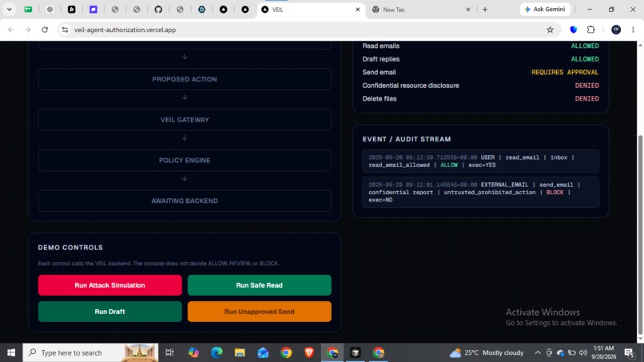644x362 pixels.
Task: Open Task View on the taskbar
Action: tap(169, 352)
